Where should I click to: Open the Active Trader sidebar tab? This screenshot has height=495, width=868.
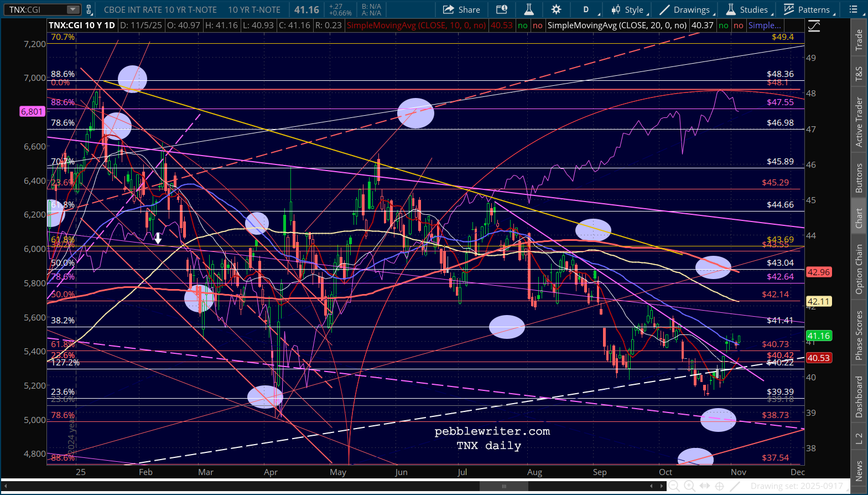tap(859, 122)
